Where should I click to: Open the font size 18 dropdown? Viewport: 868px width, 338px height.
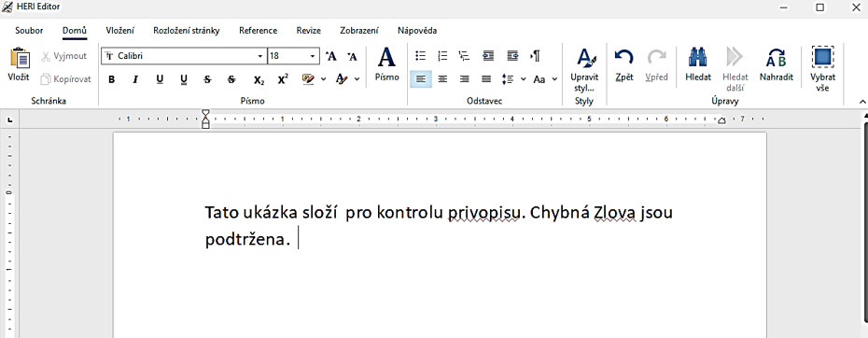point(313,56)
